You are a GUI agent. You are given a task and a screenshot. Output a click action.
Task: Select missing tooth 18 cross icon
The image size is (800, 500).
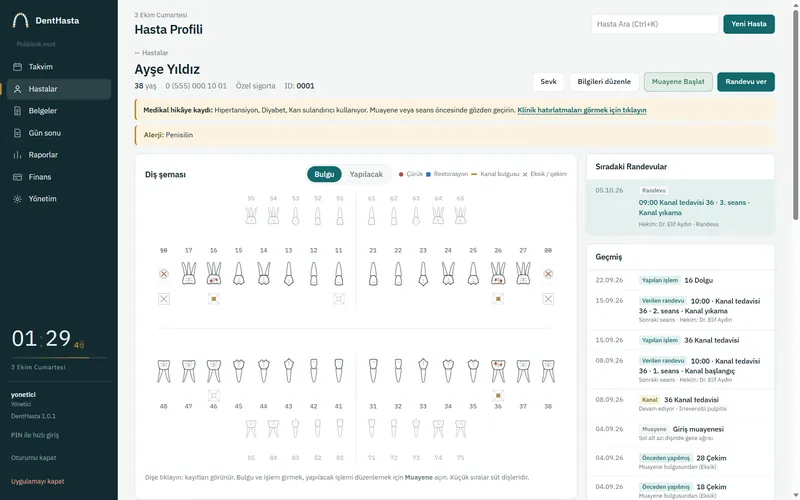(x=164, y=274)
